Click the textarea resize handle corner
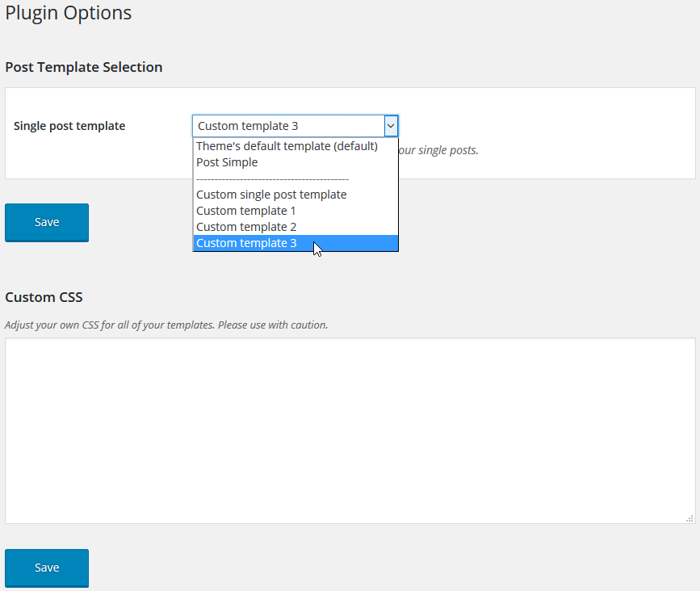700x591 pixels. (690, 518)
